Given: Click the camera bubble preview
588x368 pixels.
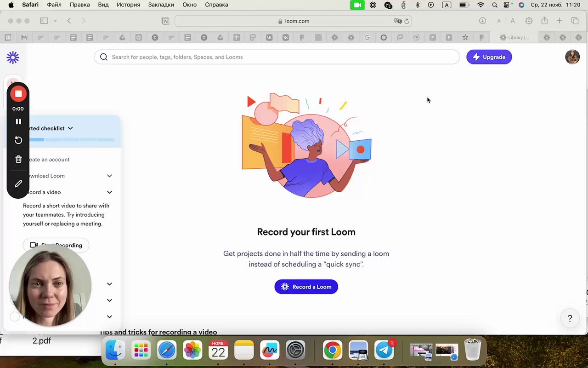Looking at the screenshot, I should [x=50, y=285].
